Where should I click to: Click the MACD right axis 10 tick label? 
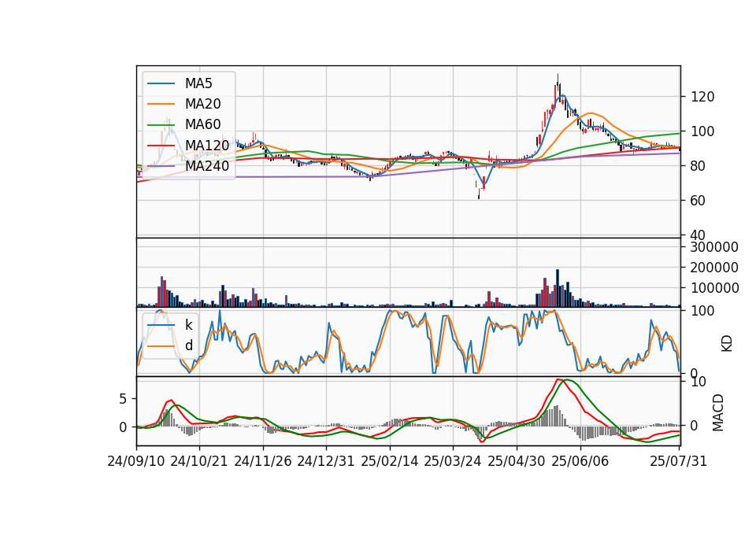point(699,382)
